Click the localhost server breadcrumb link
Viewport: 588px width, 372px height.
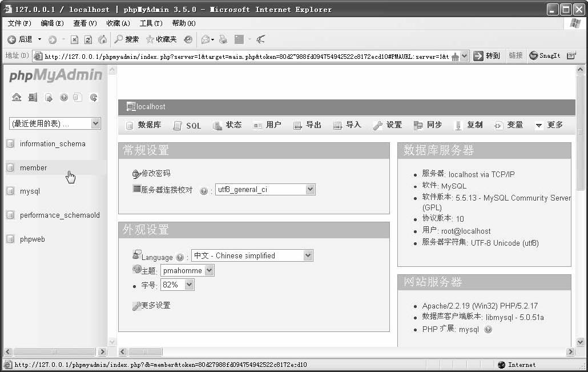pos(151,107)
